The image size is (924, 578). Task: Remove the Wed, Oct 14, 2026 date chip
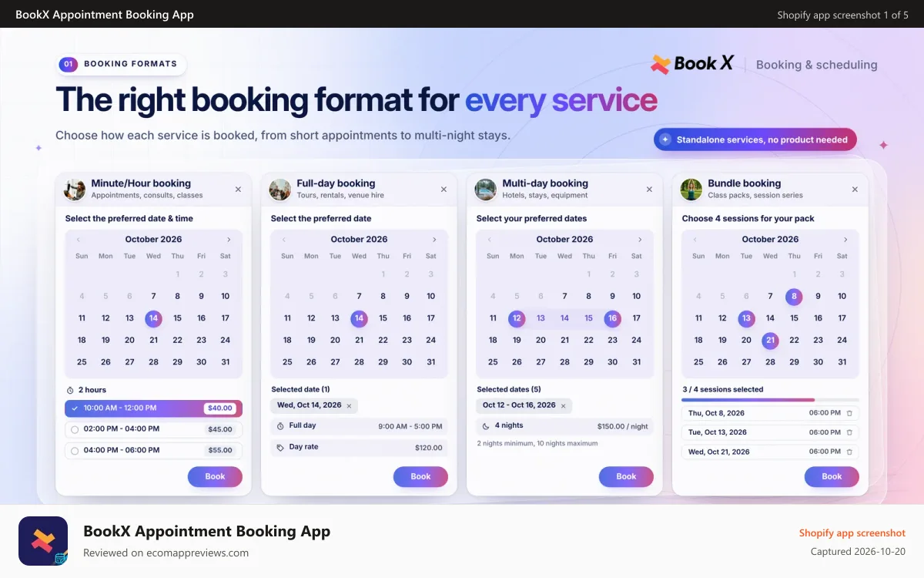click(349, 405)
